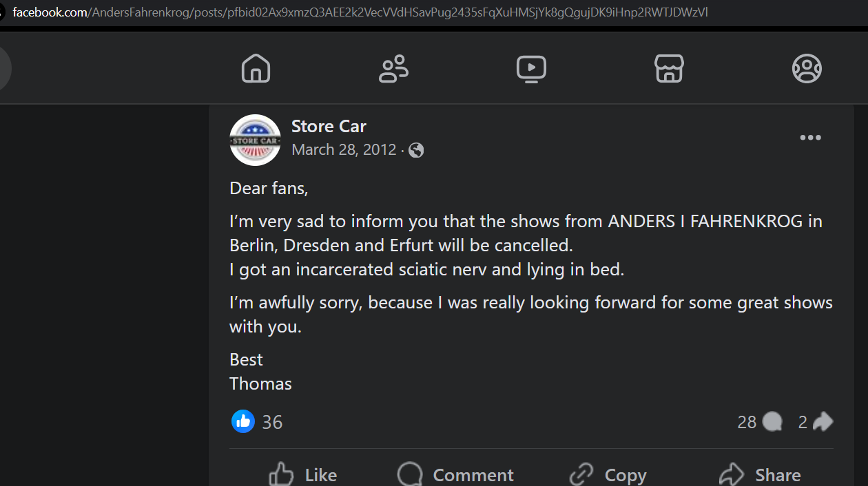Open the Facebook Home feed icon
Image resolution: width=868 pixels, height=486 pixels.
[256, 68]
